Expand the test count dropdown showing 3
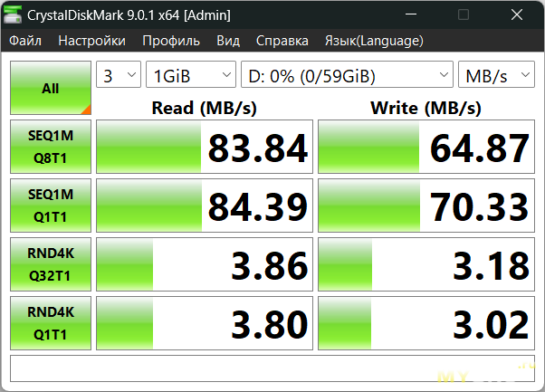Screen dimensions: 545x392 coord(119,74)
